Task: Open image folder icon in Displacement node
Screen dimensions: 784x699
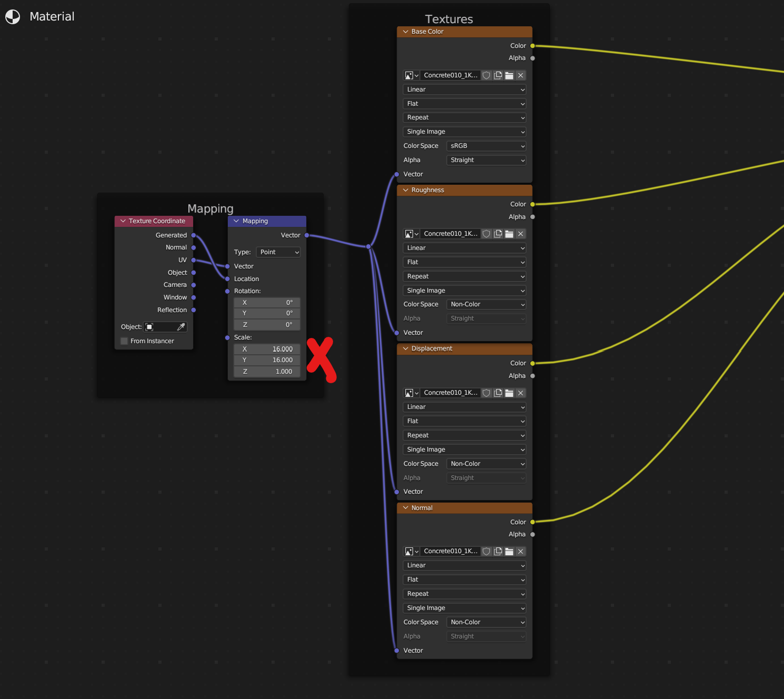Action: (x=509, y=393)
